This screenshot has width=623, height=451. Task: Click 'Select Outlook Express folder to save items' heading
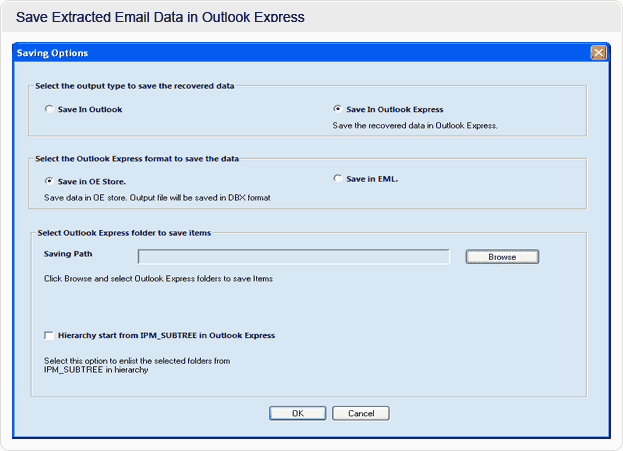(x=124, y=233)
